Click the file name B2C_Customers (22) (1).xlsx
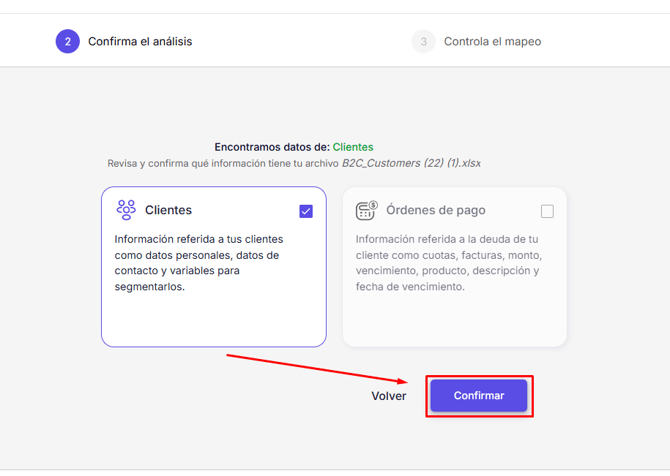The height and width of the screenshot is (476, 670). pyautogui.click(x=411, y=163)
